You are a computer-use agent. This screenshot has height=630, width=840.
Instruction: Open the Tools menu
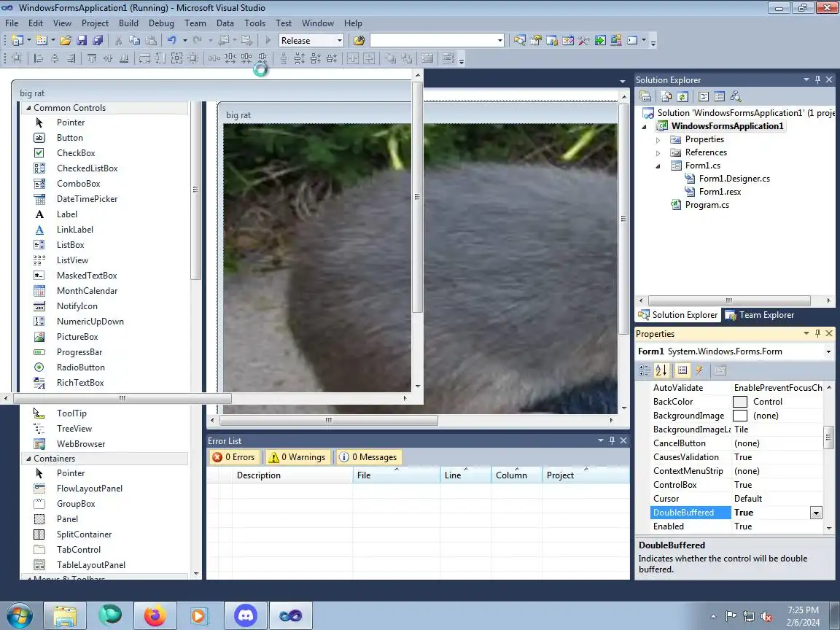click(254, 23)
